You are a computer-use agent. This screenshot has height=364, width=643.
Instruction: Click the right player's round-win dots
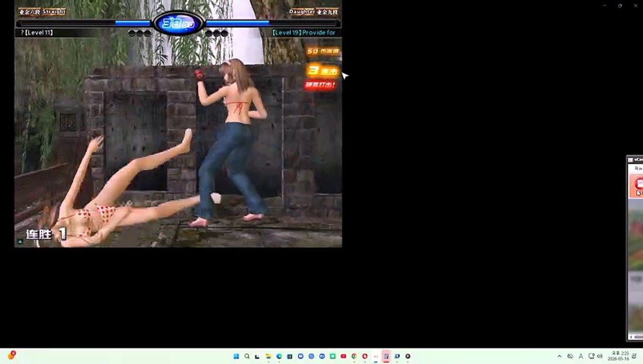tap(216, 33)
